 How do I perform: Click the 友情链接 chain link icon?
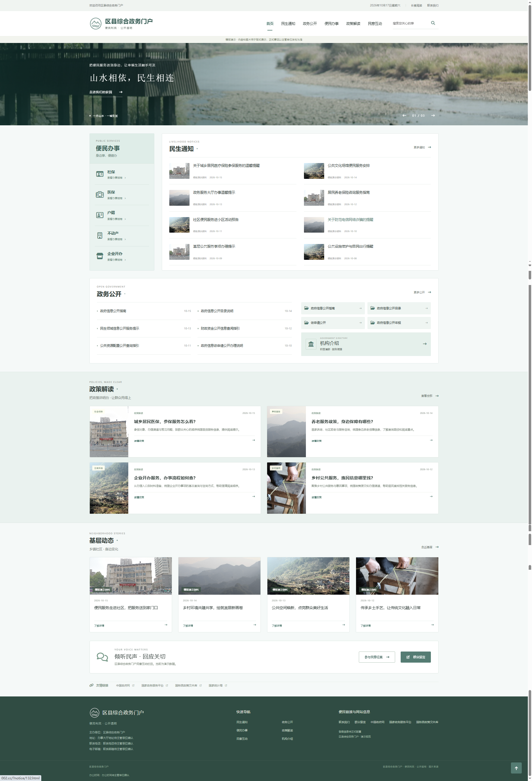91,686
